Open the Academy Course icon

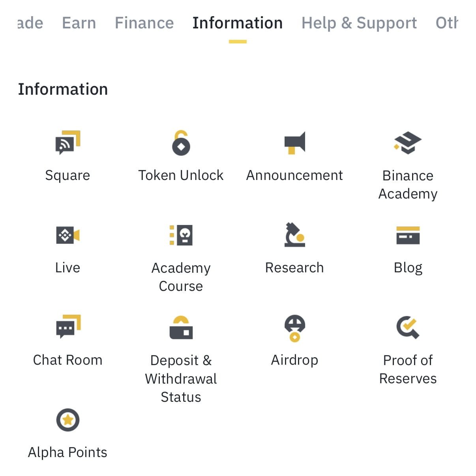point(181,236)
